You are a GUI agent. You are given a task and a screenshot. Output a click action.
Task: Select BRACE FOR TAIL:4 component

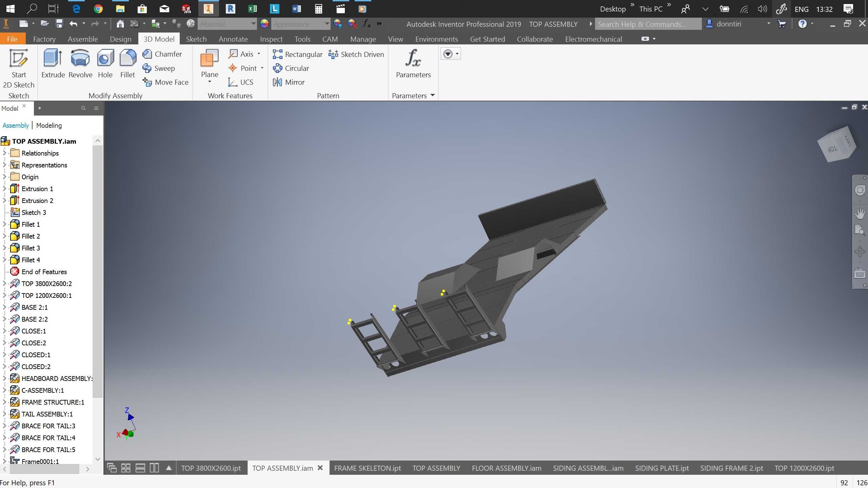[48, 438]
